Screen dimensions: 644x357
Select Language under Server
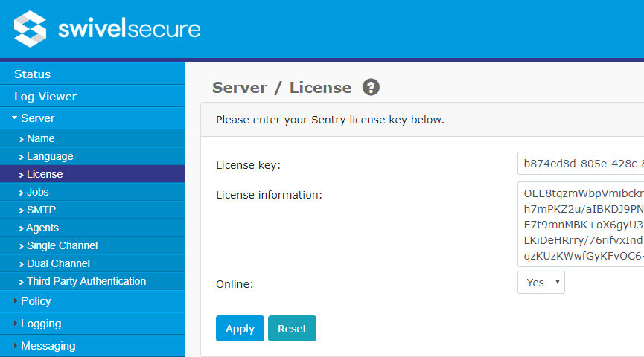tap(92, 156)
